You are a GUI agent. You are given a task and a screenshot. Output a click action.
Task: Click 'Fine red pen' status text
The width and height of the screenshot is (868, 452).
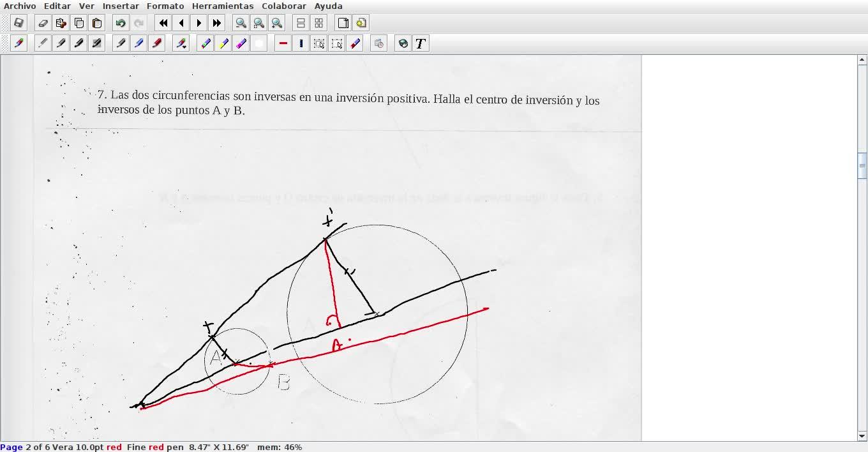point(155,447)
